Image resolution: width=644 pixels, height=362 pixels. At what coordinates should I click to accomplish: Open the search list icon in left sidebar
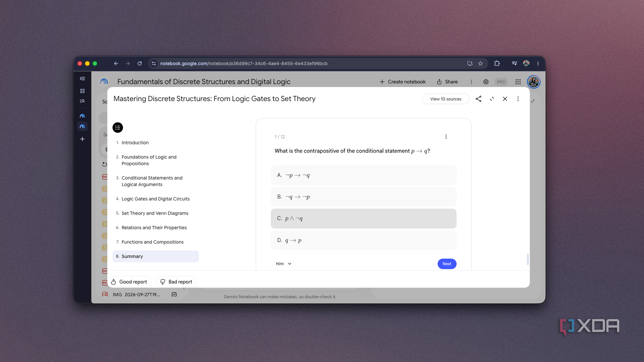pos(82,101)
